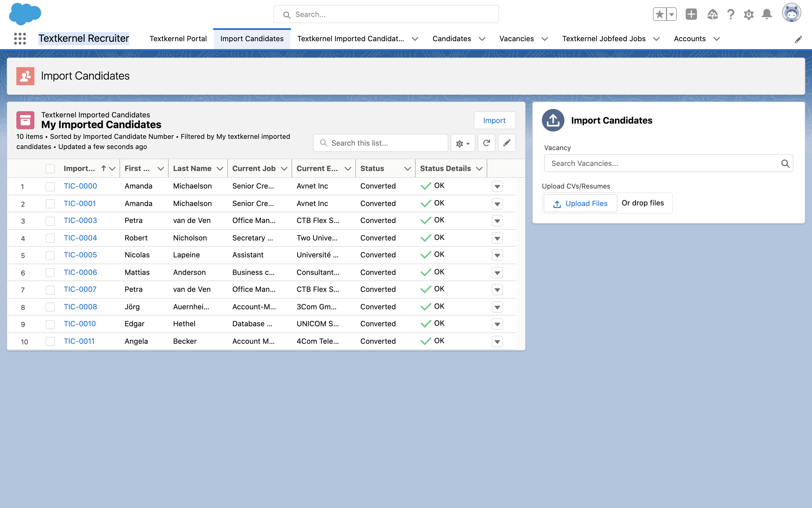
Task: Select the checkbox for TIC-0003
Action: pyautogui.click(x=50, y=221)
